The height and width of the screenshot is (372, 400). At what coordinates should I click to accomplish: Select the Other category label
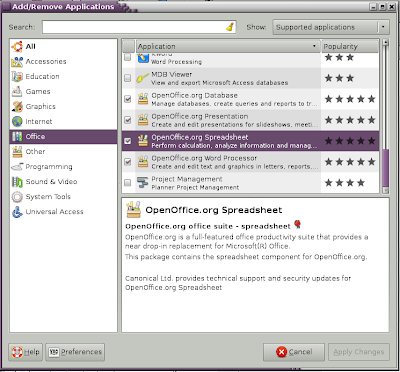click(x=35, y=152)
